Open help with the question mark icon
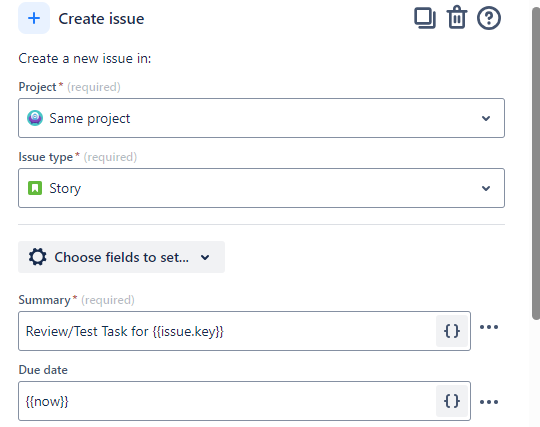The width and height of the screenshot is (540, 427). point(489,18)
